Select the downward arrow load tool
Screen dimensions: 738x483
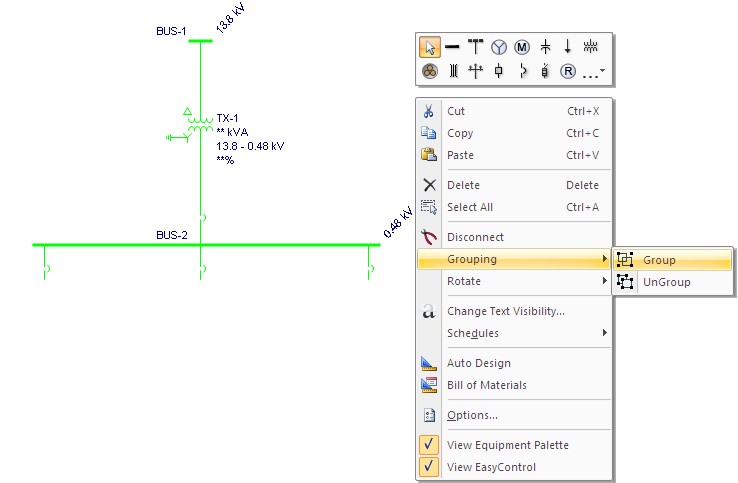coord(567,47)
